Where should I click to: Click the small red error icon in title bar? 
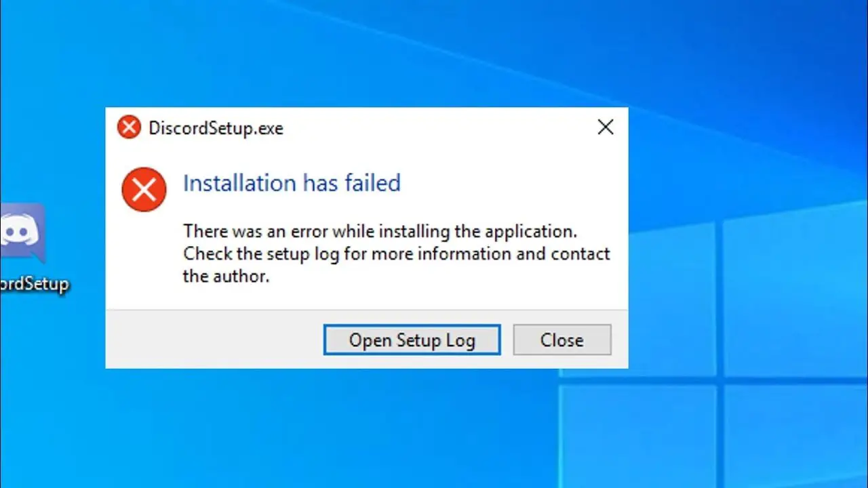(x=129, y=127)
